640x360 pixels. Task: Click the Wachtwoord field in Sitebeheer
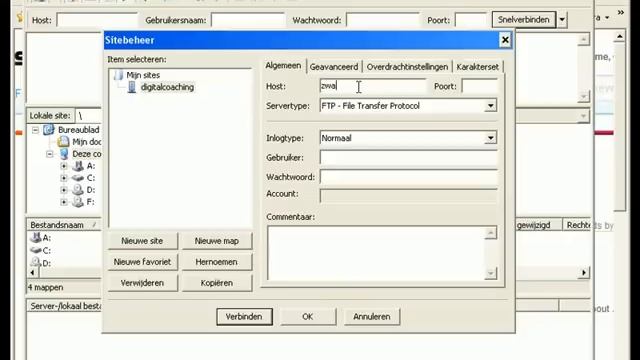point(409,177)
